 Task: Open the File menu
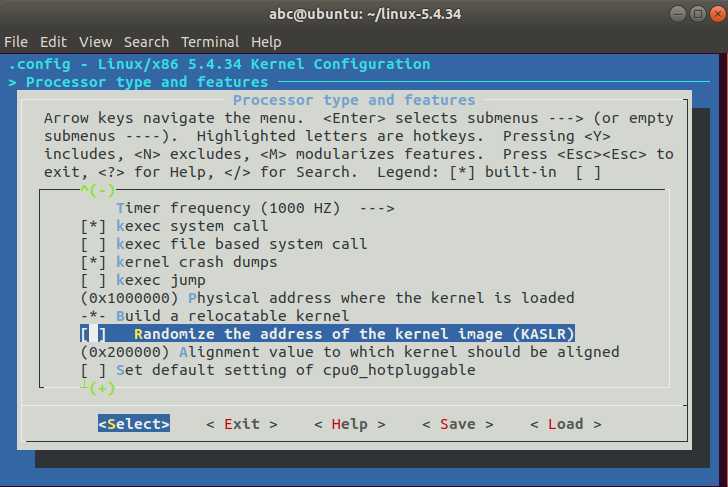[x=16, y=42]
